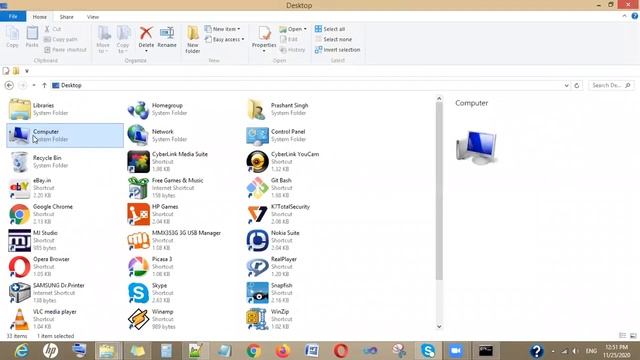This screenshot has width=640, height=360.
Task: Select the WinZip shortcut icon
Action: [x=257, y=319]
